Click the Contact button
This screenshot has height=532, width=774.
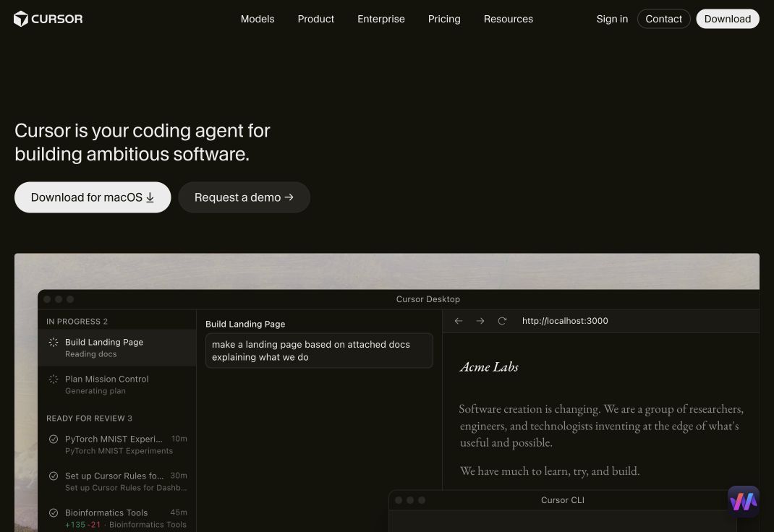664,19
